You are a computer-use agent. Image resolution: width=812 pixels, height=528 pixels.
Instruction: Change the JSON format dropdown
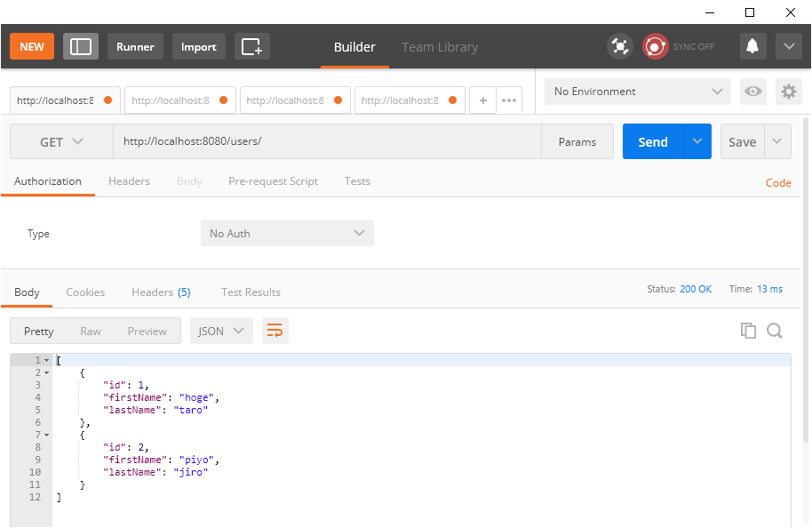[x=221, y=331]
